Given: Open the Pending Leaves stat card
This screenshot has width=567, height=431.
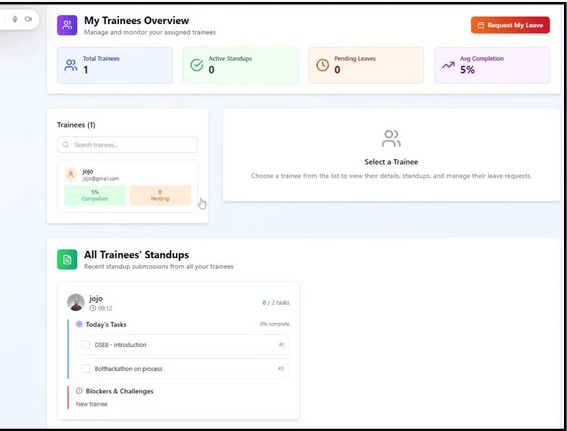Looking at the screenshot, I should pos(366,65).
